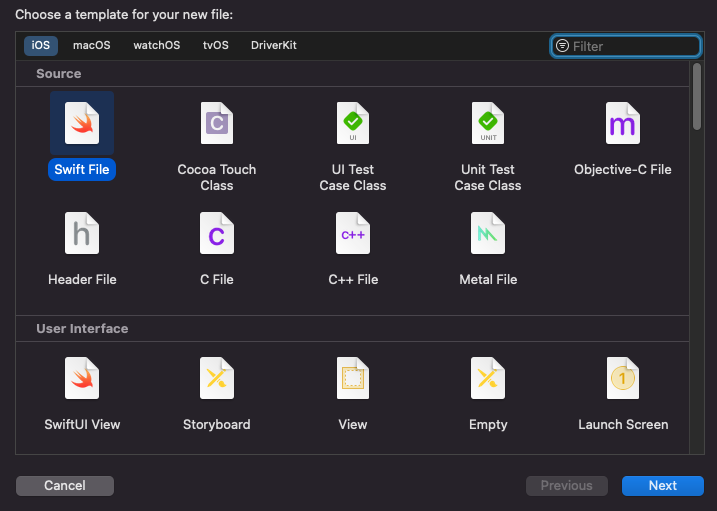Click the "Swift File" label
717x511 pixels.
coord(82,170)
